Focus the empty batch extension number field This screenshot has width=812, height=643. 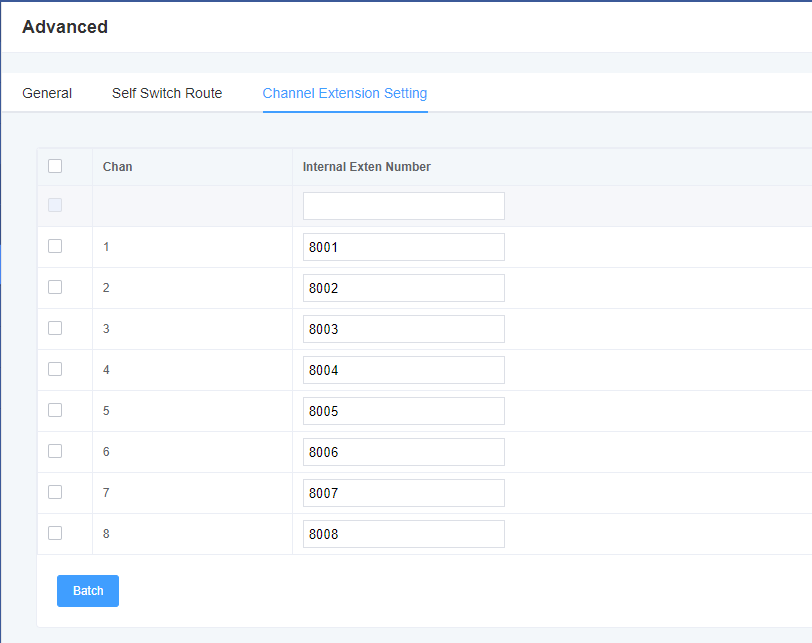click(x=404, y=206)
